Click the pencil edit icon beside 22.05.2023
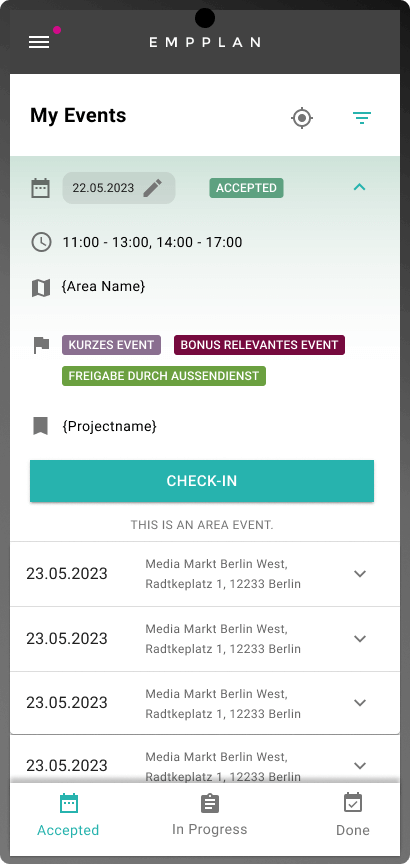This screenshot has width=410, height=864. (153, 188)
